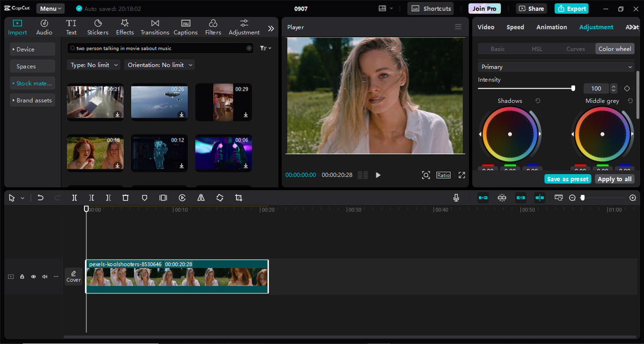Toggle track visibility eye icon
This screenshot has height=344, width=644.
(34, 277)
